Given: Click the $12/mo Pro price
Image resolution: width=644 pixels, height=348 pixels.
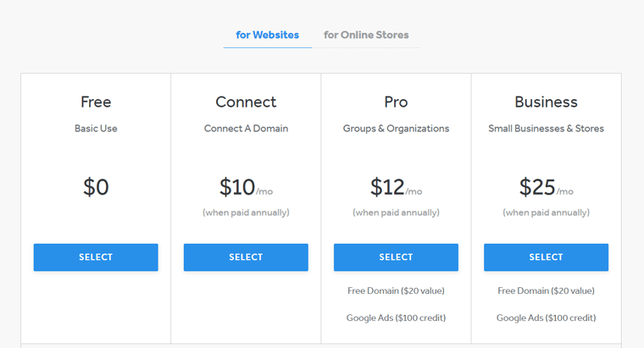Looking at the screenshot, I should 396,187.
